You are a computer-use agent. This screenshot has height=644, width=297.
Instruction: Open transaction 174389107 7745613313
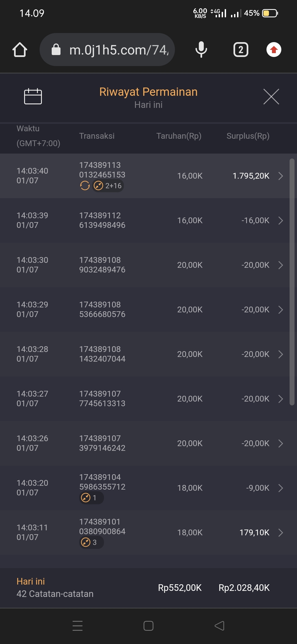pos(102,399)
